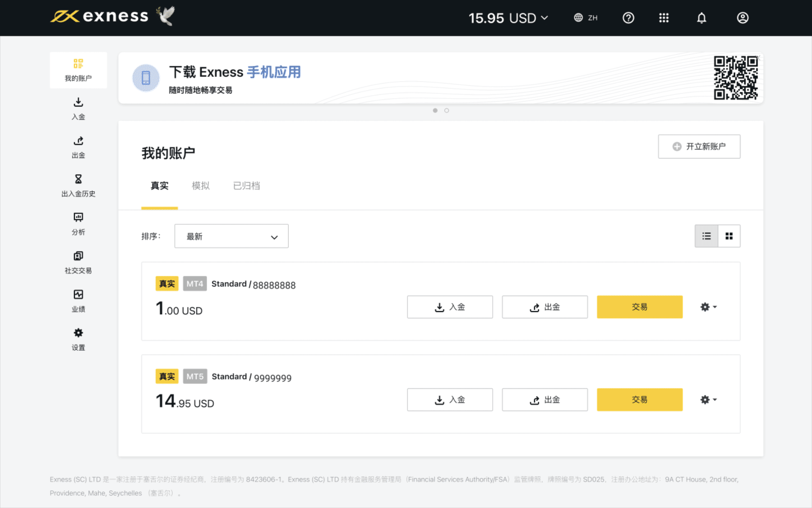Click 出金 for MT4 account 88888888

544,307
